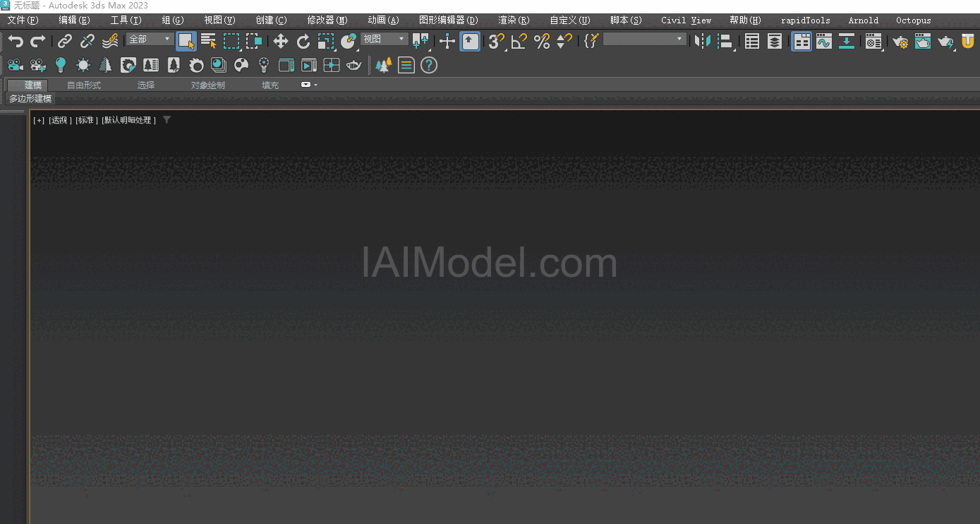This screenshot has height=524, width=980.
Task: Open the 渲染(R) menu
Action: pos(514,20)
